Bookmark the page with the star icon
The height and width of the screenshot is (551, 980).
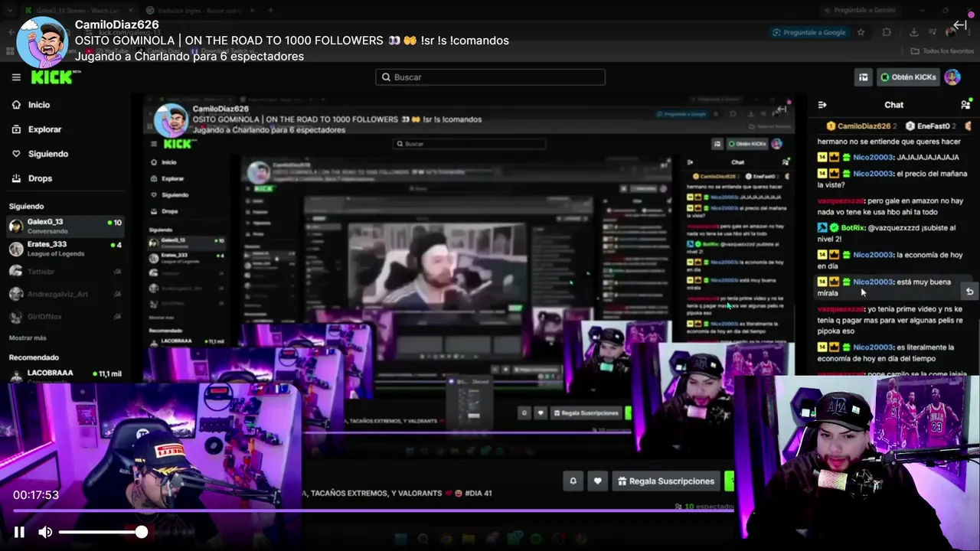point(861,32)
